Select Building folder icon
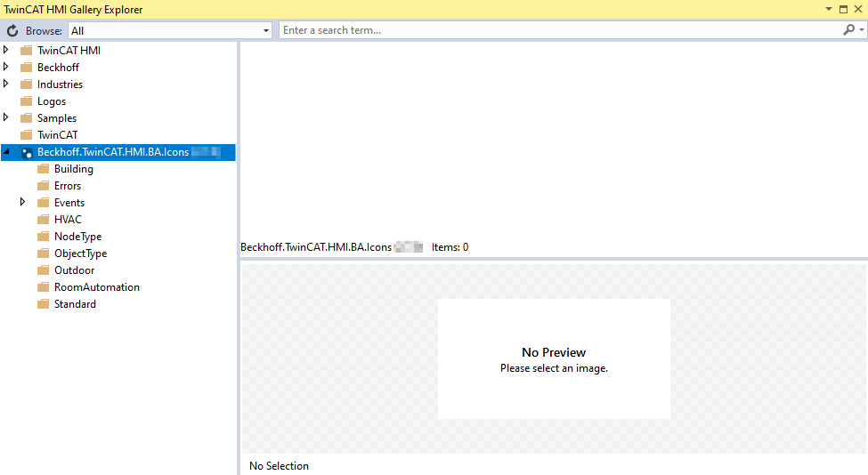 pos(44,169)
